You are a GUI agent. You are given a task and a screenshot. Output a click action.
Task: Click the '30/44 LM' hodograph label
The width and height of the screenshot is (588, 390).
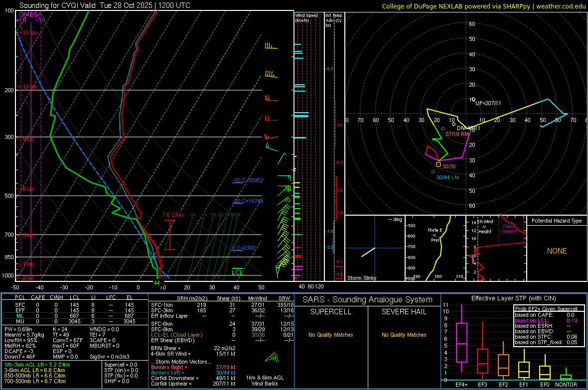click(x=447, y=177)
